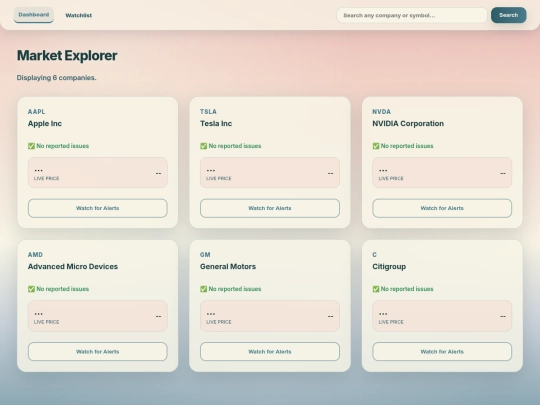Image resolution: width=540 pixels, height=405 pixels.
Task: Click the NVIDIA Corporation company name
Action: pos(408,124)
